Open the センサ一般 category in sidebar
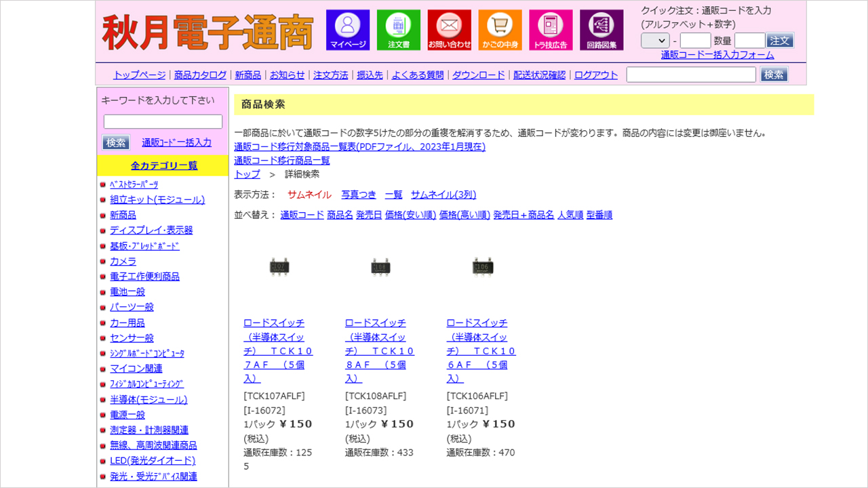 132,338
